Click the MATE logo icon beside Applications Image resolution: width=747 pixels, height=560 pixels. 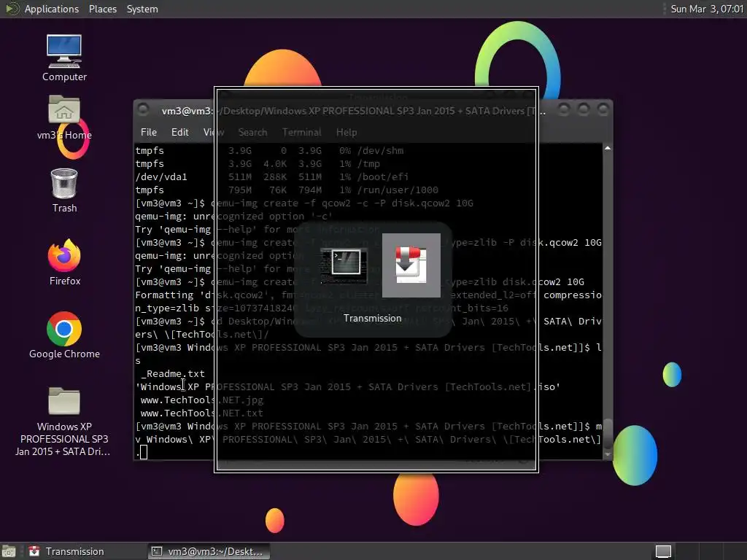coord(12,9)
